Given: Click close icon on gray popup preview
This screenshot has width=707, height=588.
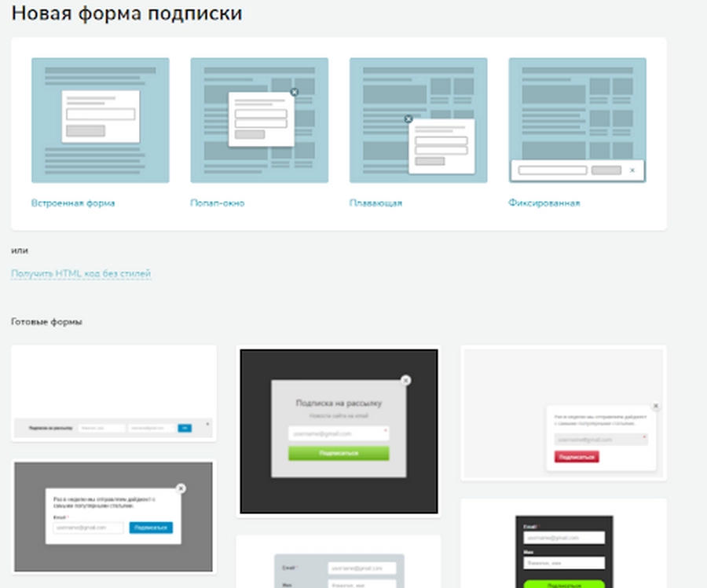Looking at the screenshot, I should click(181, 488).
